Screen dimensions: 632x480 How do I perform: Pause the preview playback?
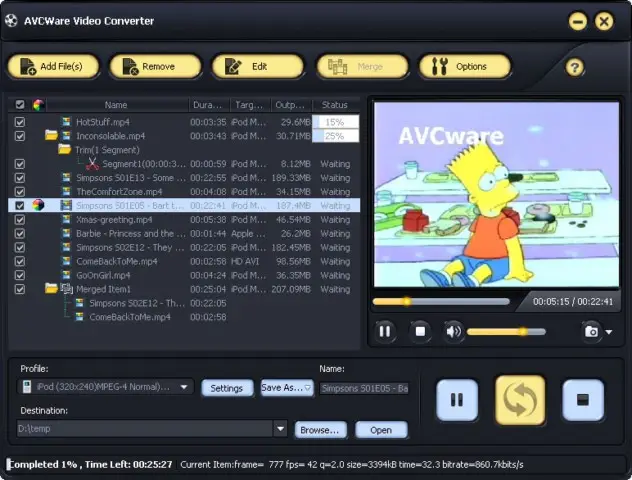(385, 332)
